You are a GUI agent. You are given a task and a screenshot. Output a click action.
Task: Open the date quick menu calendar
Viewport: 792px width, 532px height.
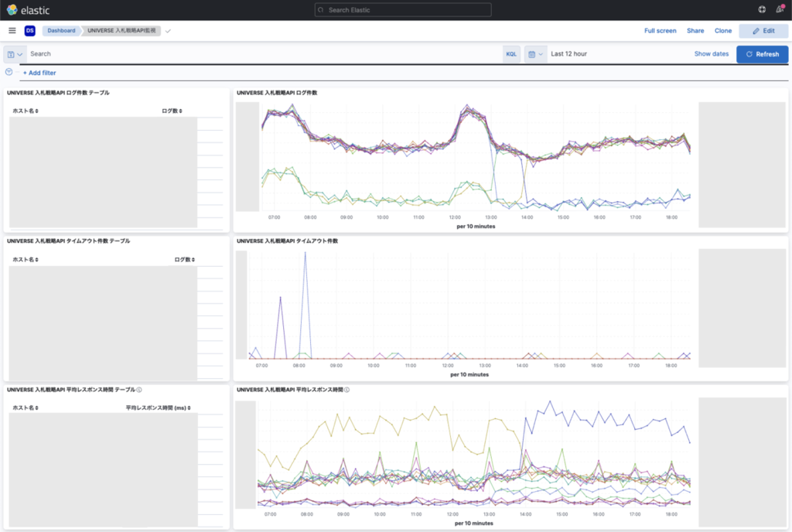click(x=535, y=54)
